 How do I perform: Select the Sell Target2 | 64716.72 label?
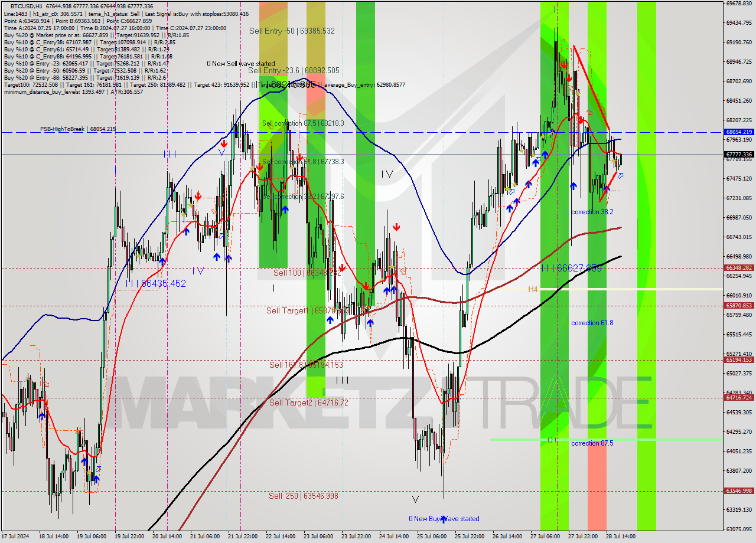309,403
